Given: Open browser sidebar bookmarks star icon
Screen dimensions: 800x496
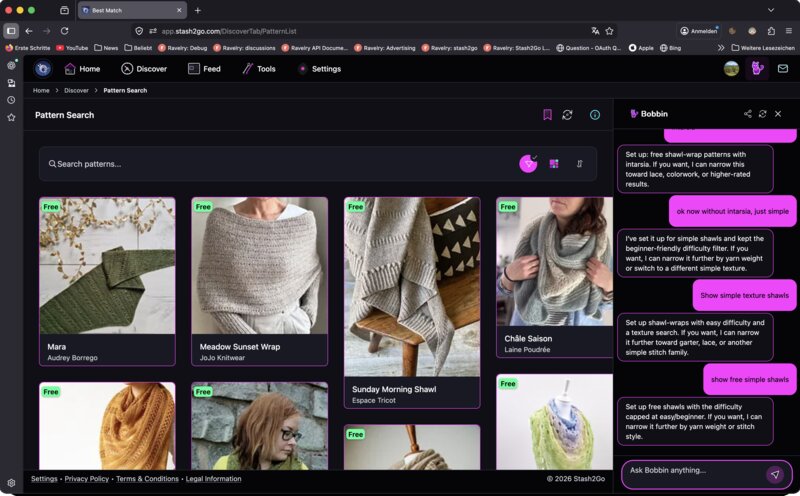Looking at the screenshot, I should (x=11, y=117).
